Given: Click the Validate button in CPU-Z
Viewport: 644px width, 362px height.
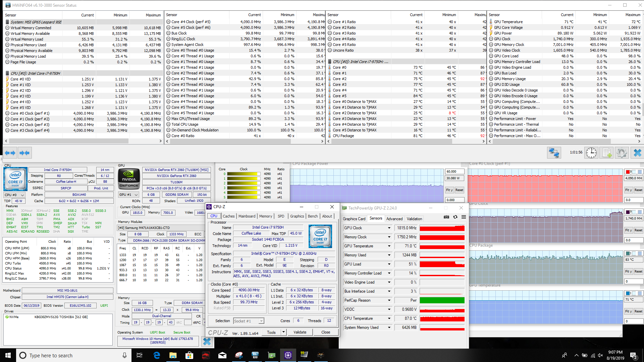Looking at the screenshot, I should [300, 332].
